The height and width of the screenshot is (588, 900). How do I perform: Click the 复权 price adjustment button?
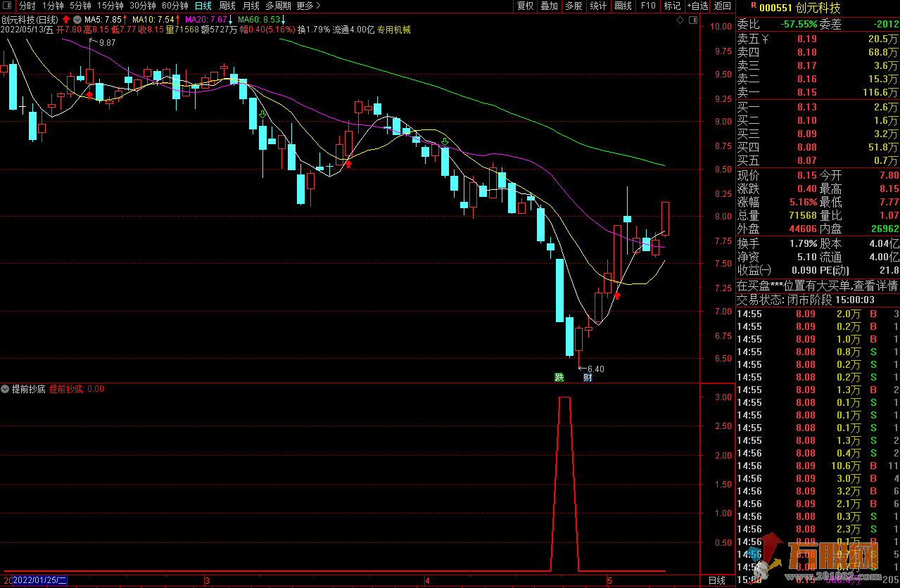(x=525, y=6)
